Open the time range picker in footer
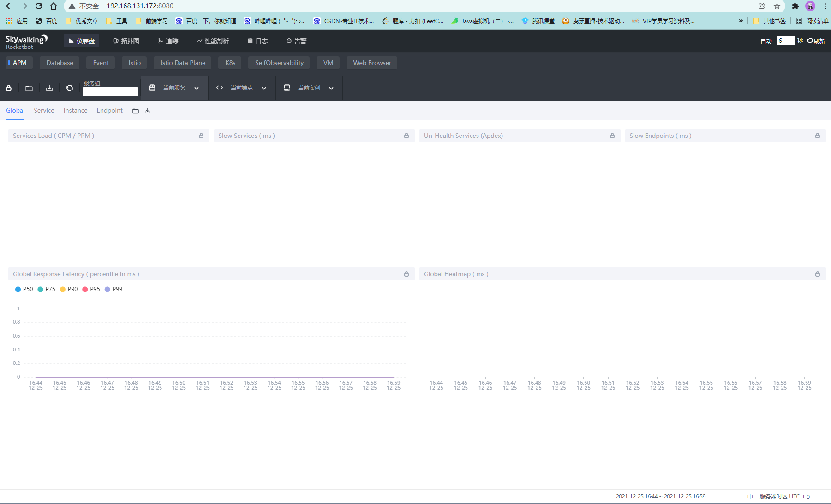 (x=661, y=497)
